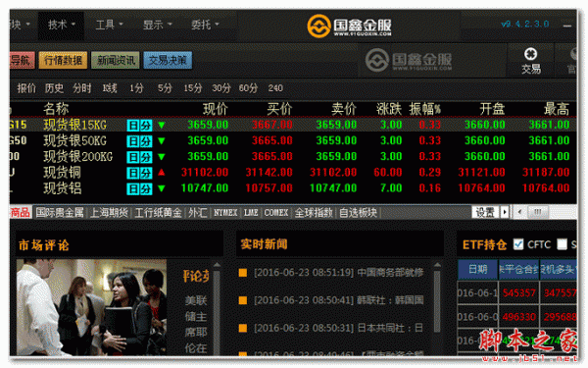Switch to the 分时 view tab

[82, 88]
